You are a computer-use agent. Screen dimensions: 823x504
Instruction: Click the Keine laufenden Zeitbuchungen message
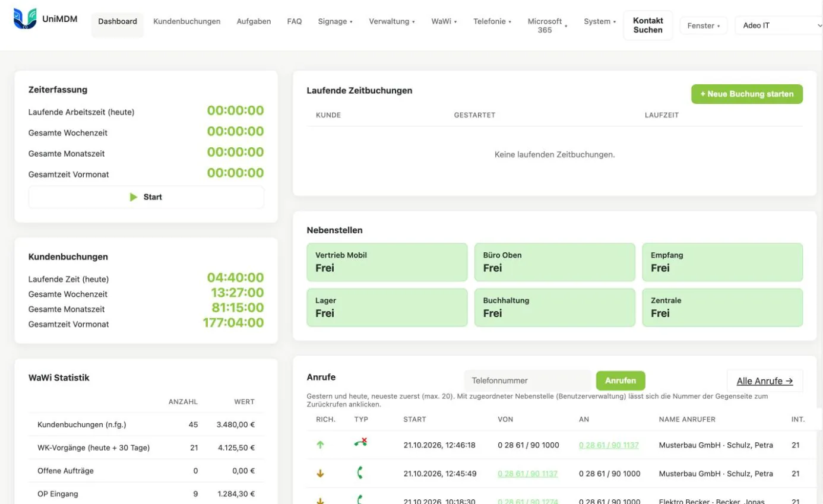[555, 154]
